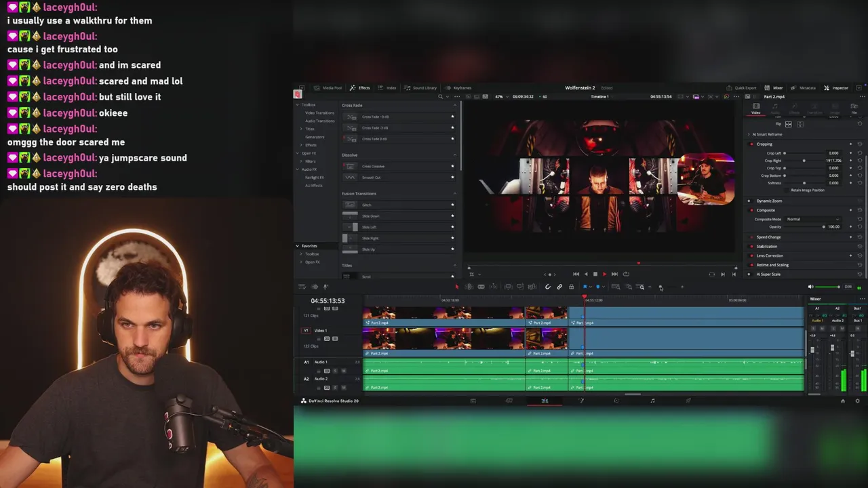Open the Media Pool panel
Viewport: 868px width, 488px height.
click(328, 87)
